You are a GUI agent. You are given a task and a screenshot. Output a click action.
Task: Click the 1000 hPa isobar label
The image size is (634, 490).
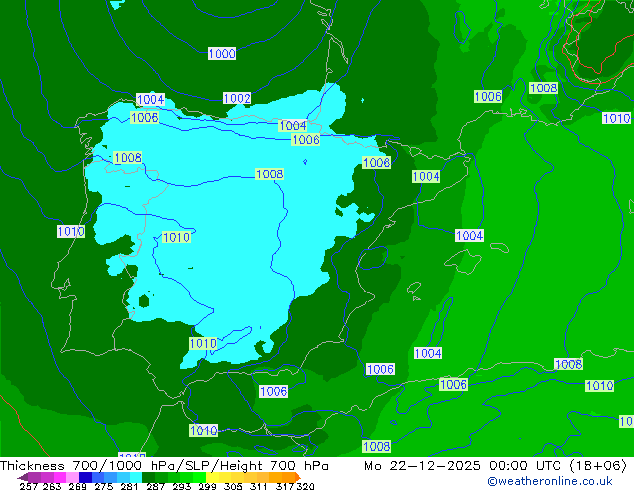coord(222,53)
